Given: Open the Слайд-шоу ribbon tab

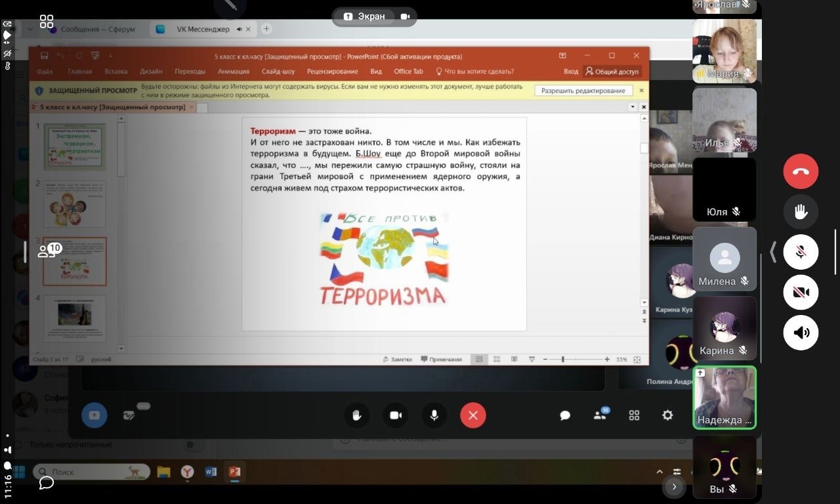Looking at the screenshot, I should click(x=278, y=72).
